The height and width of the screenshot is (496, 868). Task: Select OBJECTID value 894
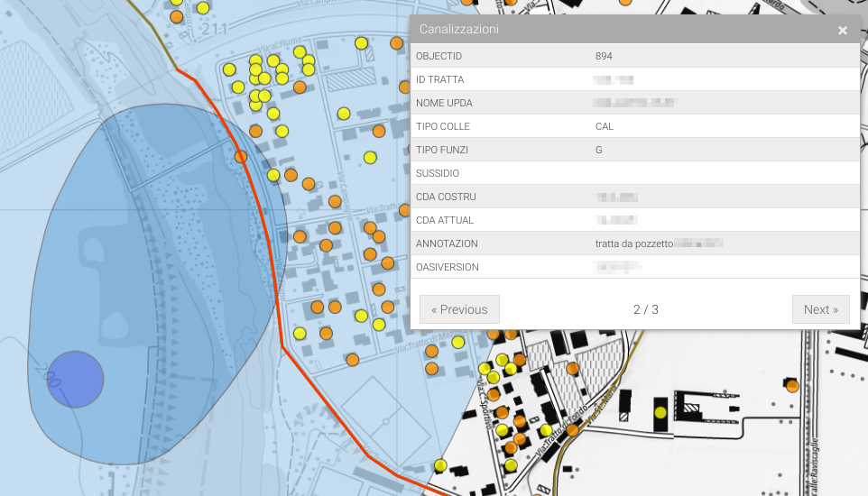(x=604, y=56)
